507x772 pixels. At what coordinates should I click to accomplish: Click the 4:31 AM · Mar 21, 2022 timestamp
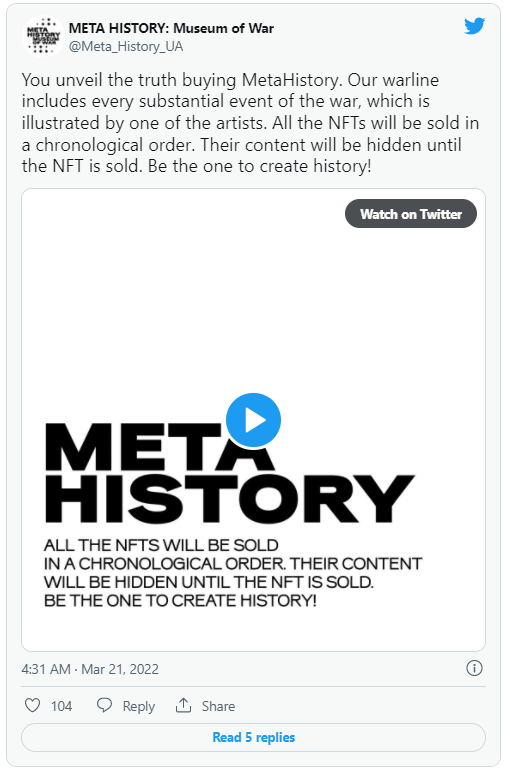90,669
